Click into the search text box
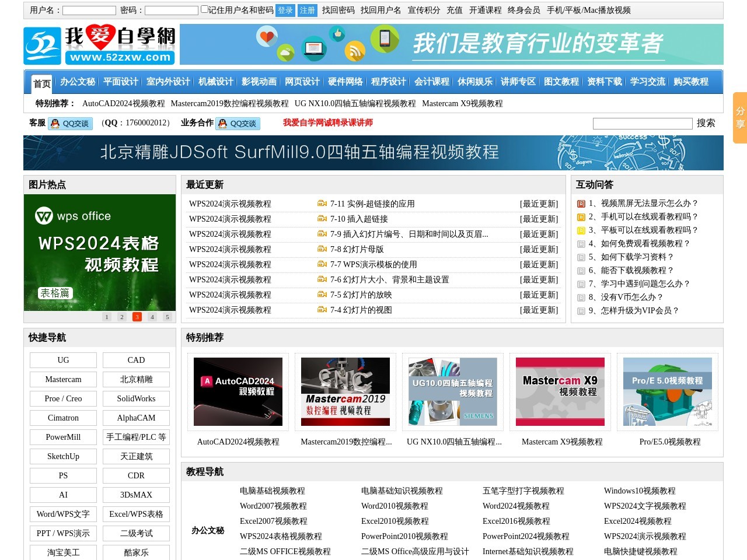This screenshot has width=747, height=560. (x=643, y=124)
